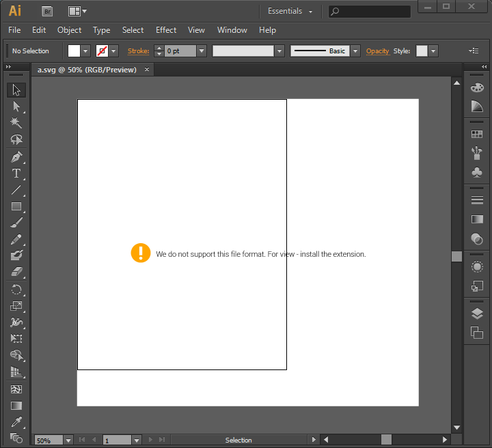Open the zoom level dropdown
Viewport: 492px width, 448px height.
[x=68, y=440]
